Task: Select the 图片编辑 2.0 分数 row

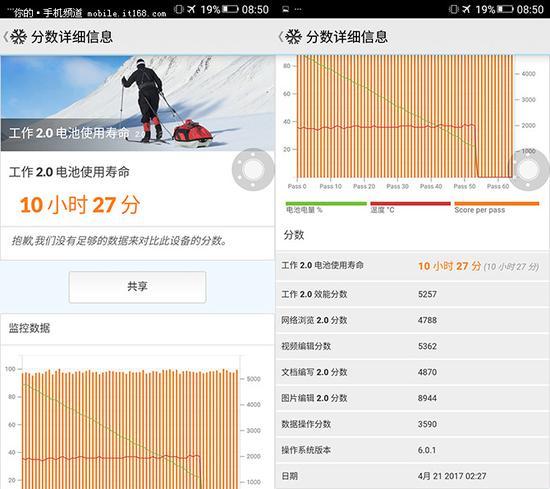Action: pyautogui.click(x=412, y=398)
